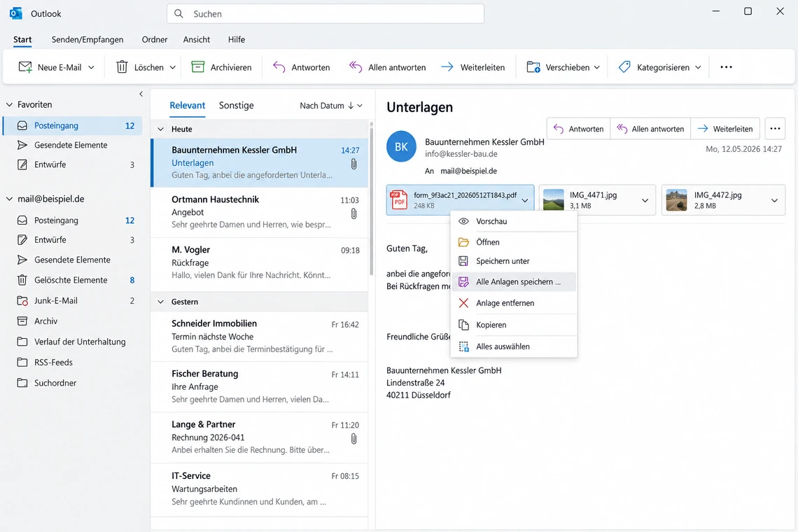Select the Suchordner folder

pos(72,383)
